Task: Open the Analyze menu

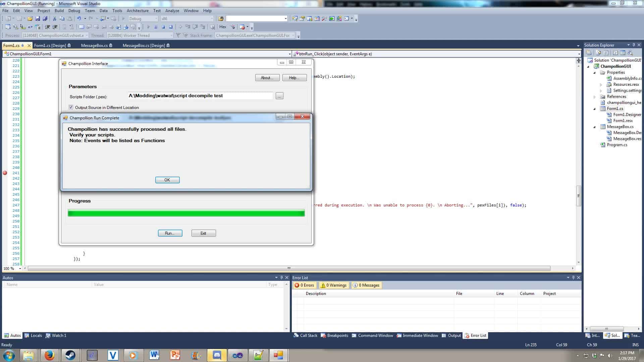Action: coord(172,11)
